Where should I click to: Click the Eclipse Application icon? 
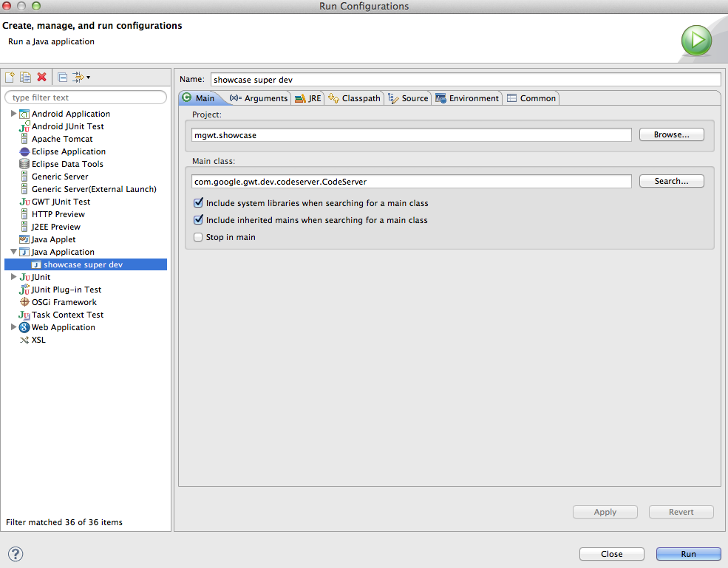click(24, 151)
